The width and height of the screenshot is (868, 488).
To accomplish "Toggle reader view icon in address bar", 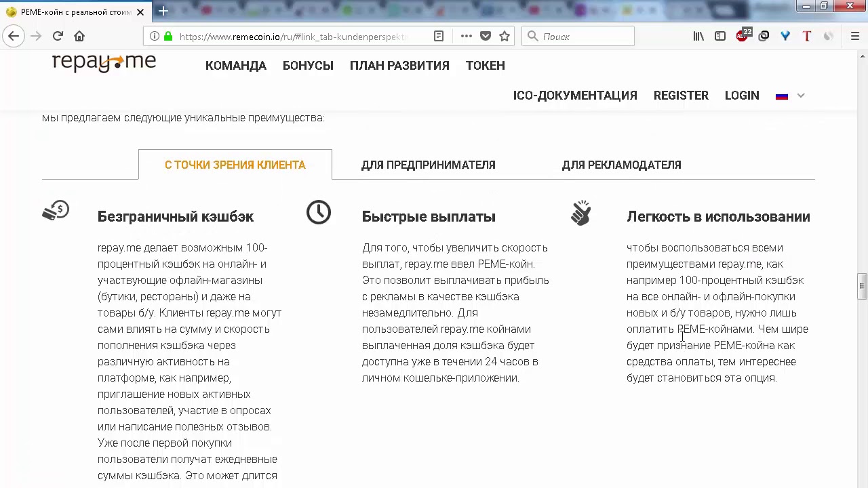I will 439,37.
